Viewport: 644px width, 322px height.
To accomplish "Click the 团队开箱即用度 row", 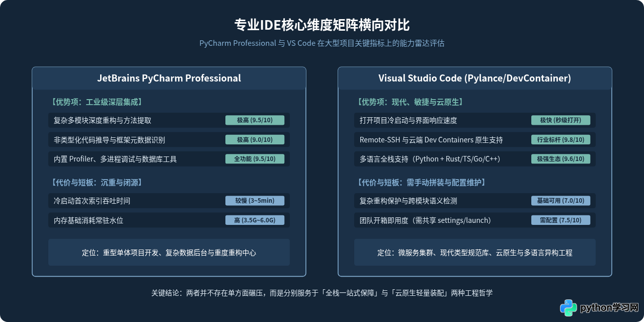I will pos(475,220).
